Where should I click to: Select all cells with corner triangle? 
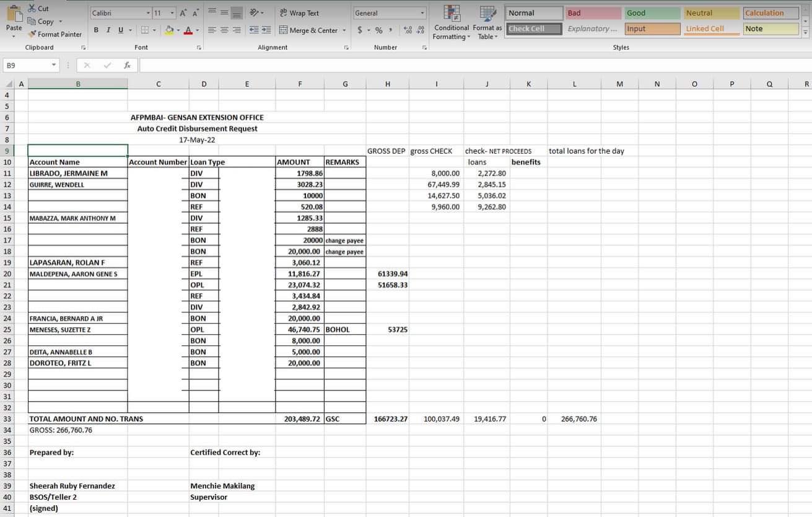click(9, 84)
